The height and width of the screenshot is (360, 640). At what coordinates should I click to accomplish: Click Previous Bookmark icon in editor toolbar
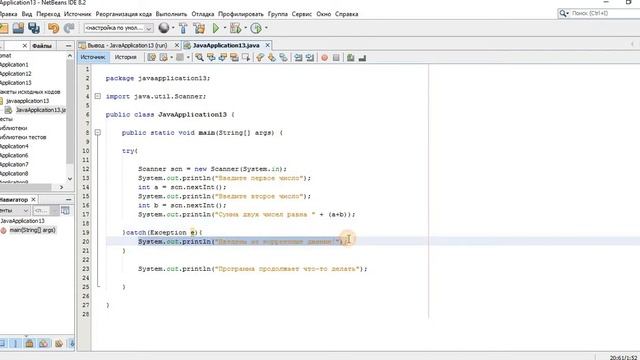tap(260, 58)
